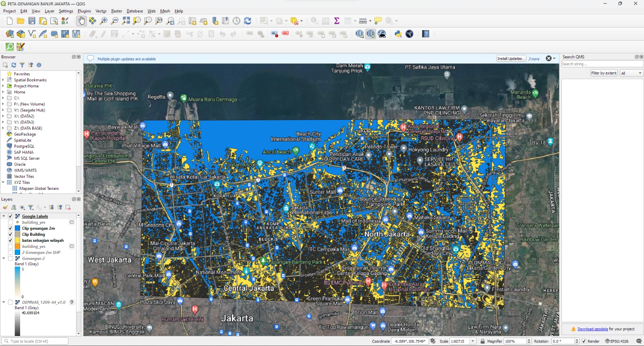Hide the Clip genangan 2m layer
Viewport: 644px width, 346px height.
(10, 229)
